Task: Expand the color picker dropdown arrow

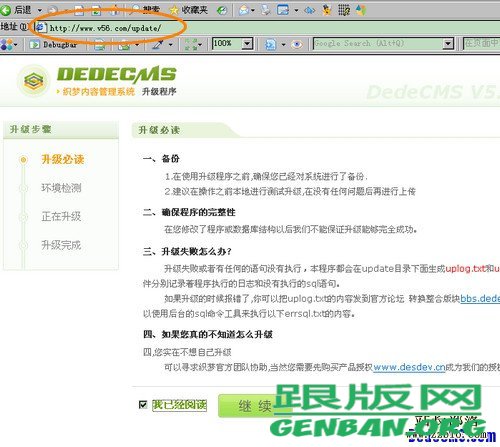Action: point(171,44)
